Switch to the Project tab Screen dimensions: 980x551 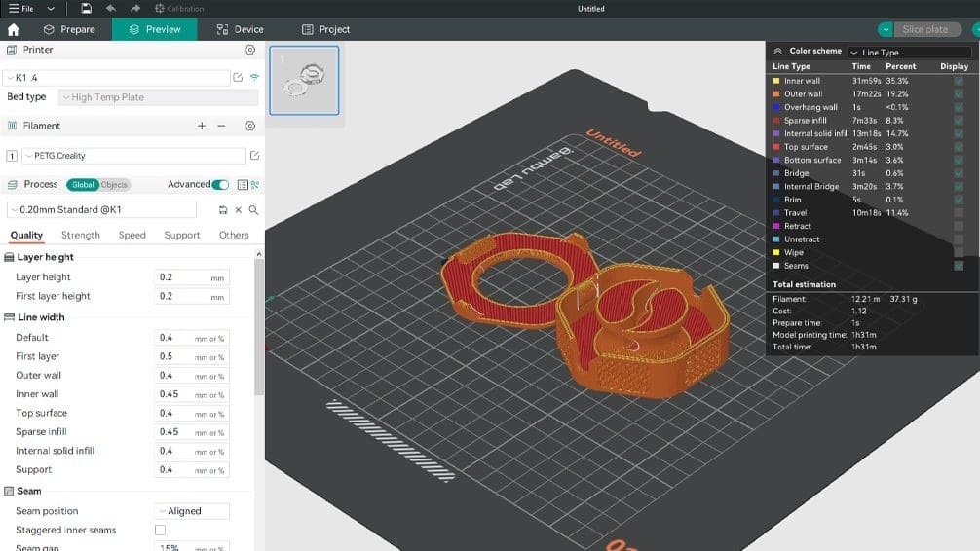coord(325,29)
